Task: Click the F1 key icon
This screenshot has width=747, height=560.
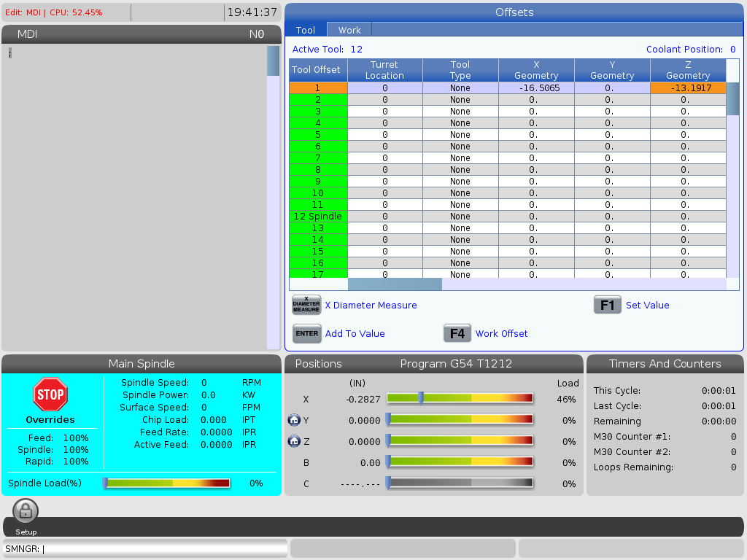Action: coord(608,306)
